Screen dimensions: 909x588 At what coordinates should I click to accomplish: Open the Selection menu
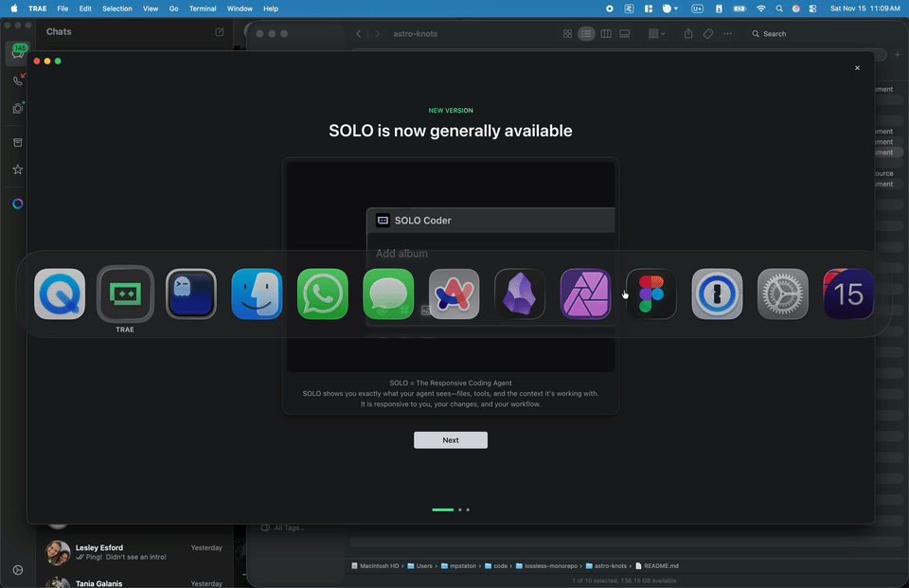(x=117, y=9)
